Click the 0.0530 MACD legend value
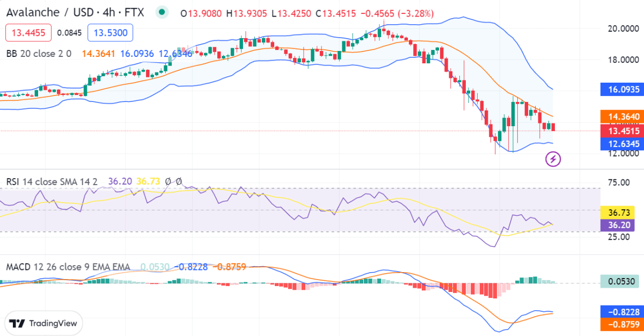 click(x=155, y=267)
